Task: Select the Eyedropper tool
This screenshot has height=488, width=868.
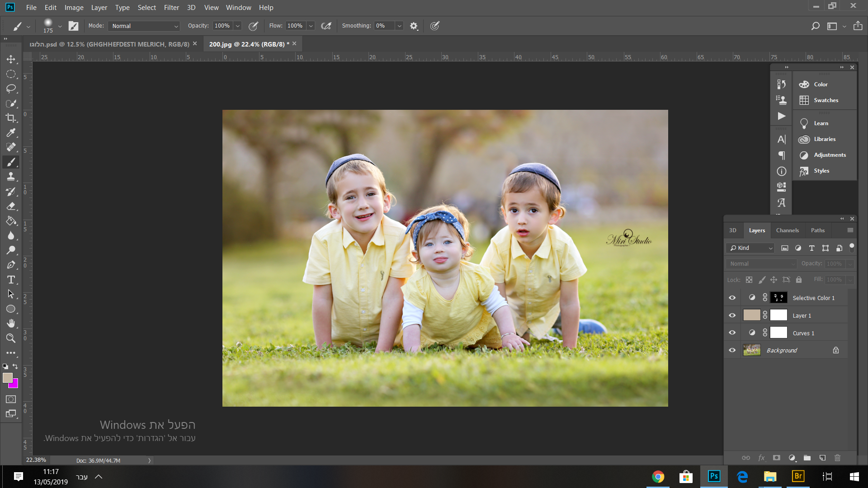Action: point(11,132)
